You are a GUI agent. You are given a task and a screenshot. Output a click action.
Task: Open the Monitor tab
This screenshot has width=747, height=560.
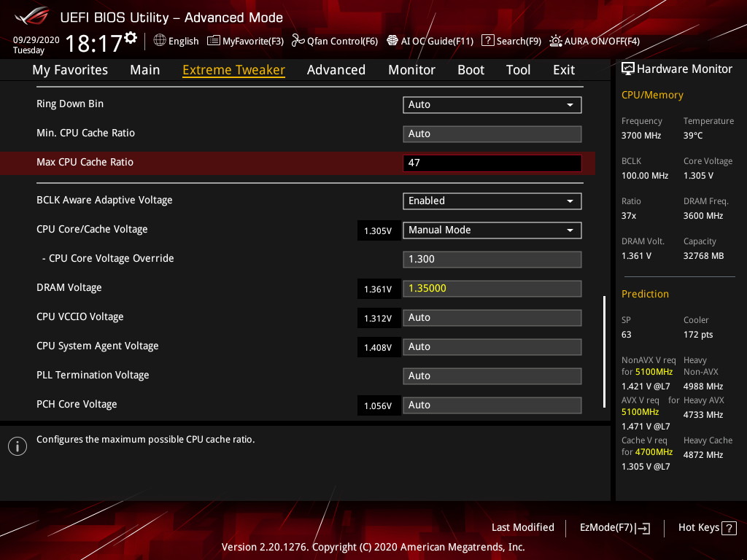pyautogui.click(x=411, y=70)
